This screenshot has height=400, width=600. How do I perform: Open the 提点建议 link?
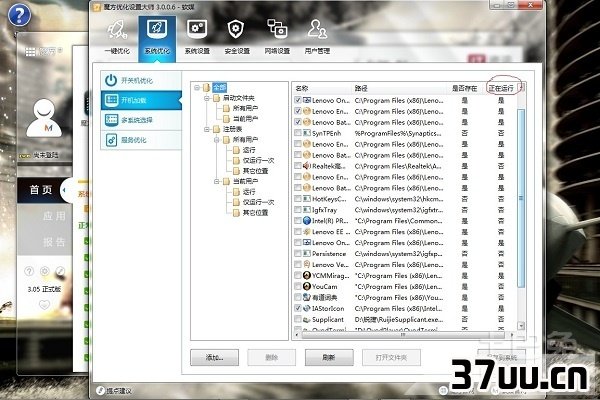119,391
